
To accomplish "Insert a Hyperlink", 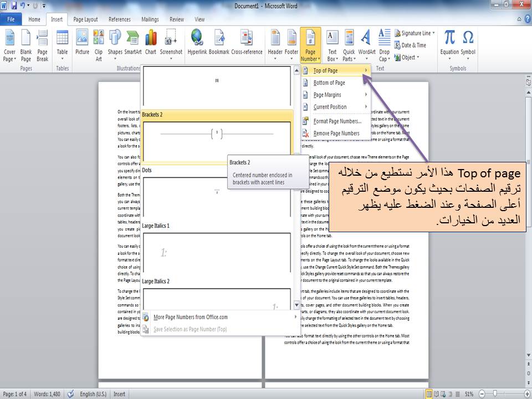I will point(197,43).
